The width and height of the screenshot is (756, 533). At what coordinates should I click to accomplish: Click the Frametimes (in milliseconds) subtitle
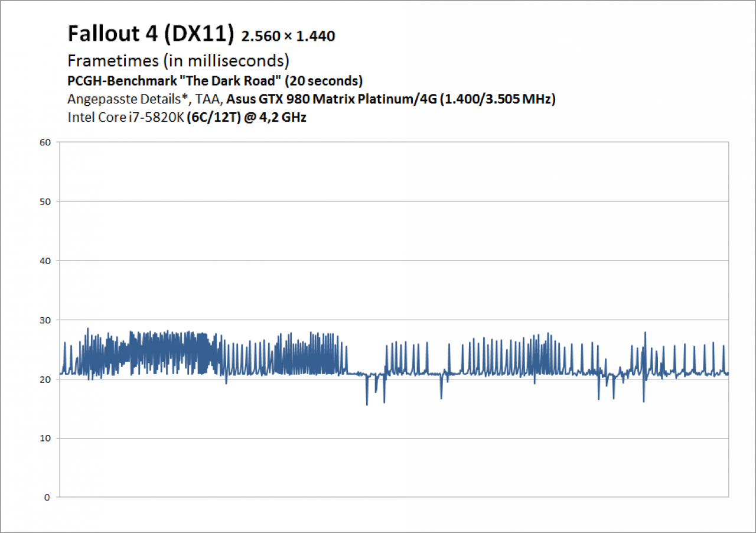178,60
